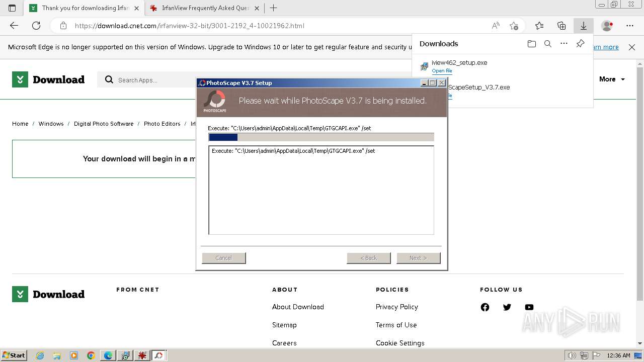Switch to Microsoft Edge taskbar button
The height and width of the screenshot is (362, 644).
[x=108, y=355]
